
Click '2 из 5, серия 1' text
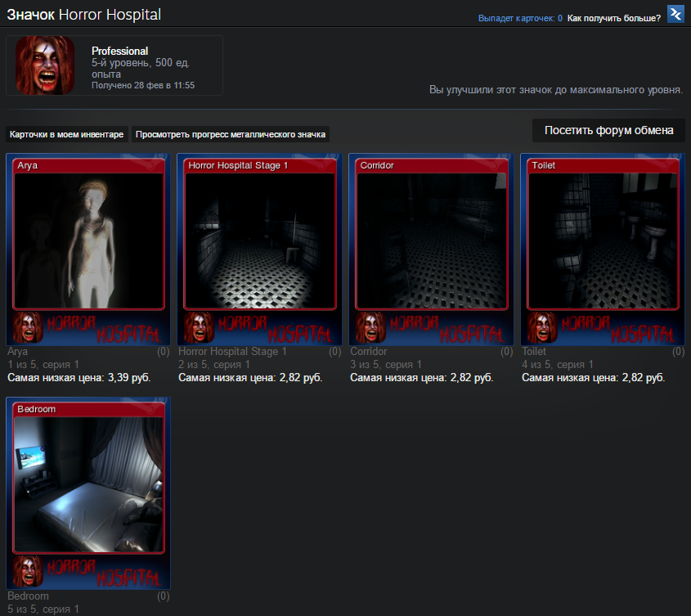click(214, 365)
